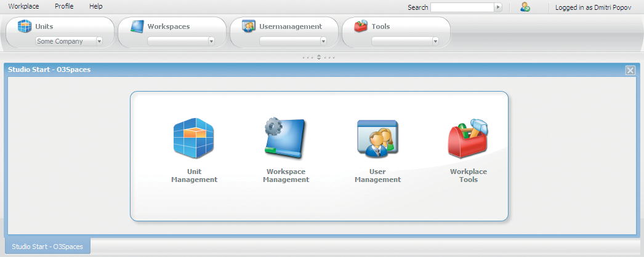Screen dimensions: 644x257
Task: Click the Workspace Management label
Action: tap(286, 175)
